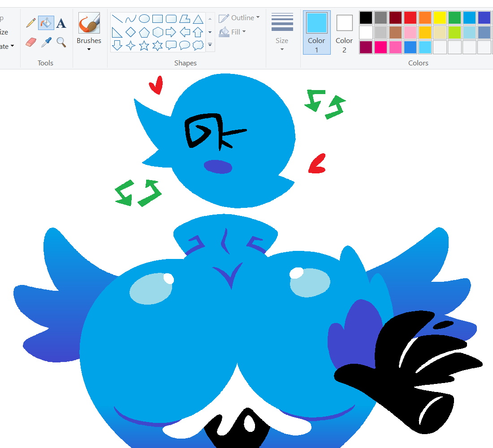Select the Six-point star shape
This screenshot has height=448, width=493.
(157, 46)
